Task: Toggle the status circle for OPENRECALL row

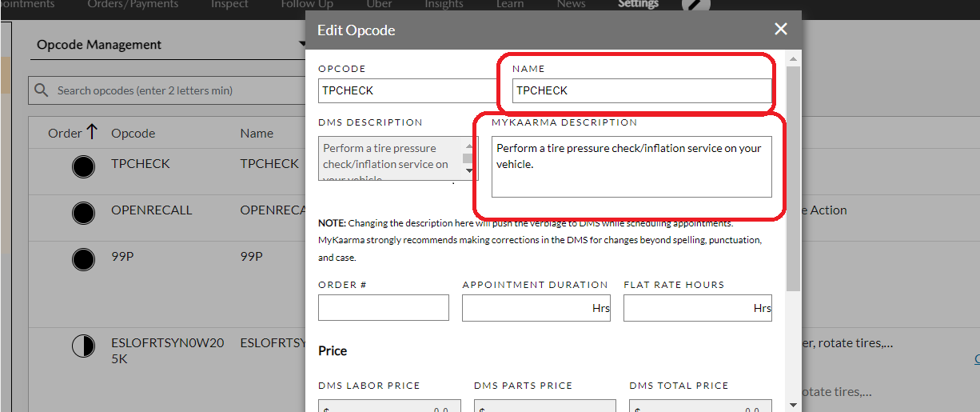Action: (x=83, y=213)
